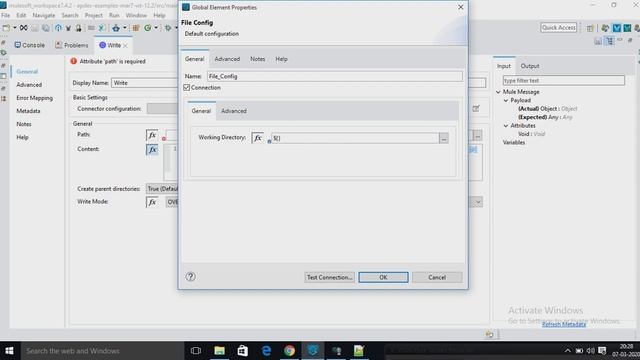Open Microsoft Edge from the taskbar
640x360 pixels.
coord(266,351)
